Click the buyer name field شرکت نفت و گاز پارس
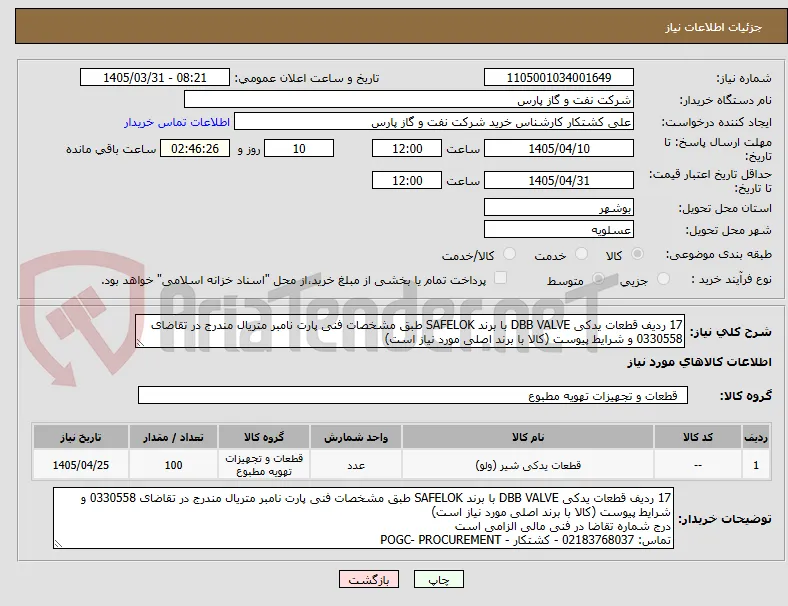Screen dimensions: 788x606 point(409,99)
